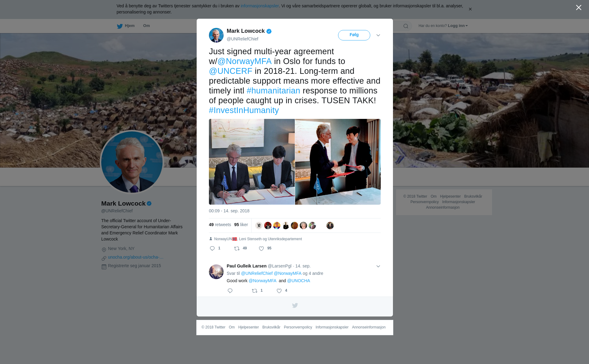The image size is (589, 364).
Task: Like the tweet with 95 likes
Action: [261, 248]
